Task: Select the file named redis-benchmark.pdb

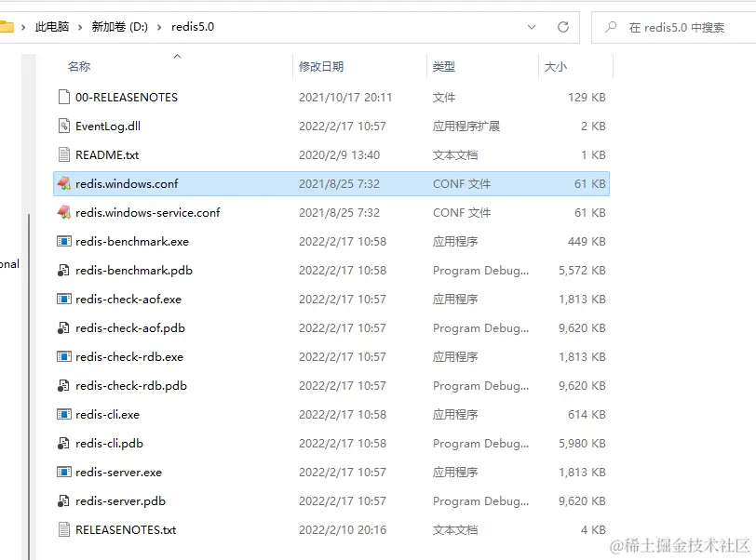Action: 134,271
